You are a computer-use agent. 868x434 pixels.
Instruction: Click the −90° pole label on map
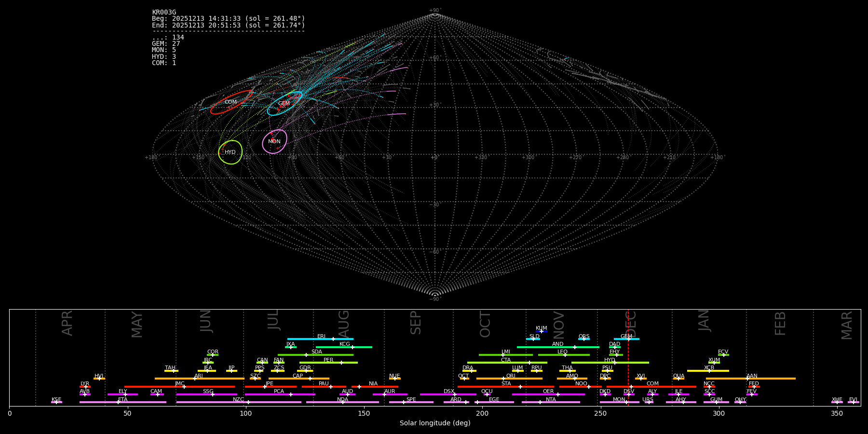coord(434,299)
